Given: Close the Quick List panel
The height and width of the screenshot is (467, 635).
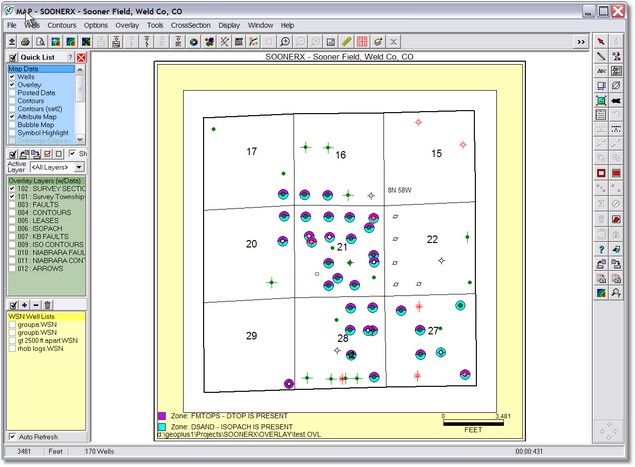Looking at the screenshot, I should (81, 58).
